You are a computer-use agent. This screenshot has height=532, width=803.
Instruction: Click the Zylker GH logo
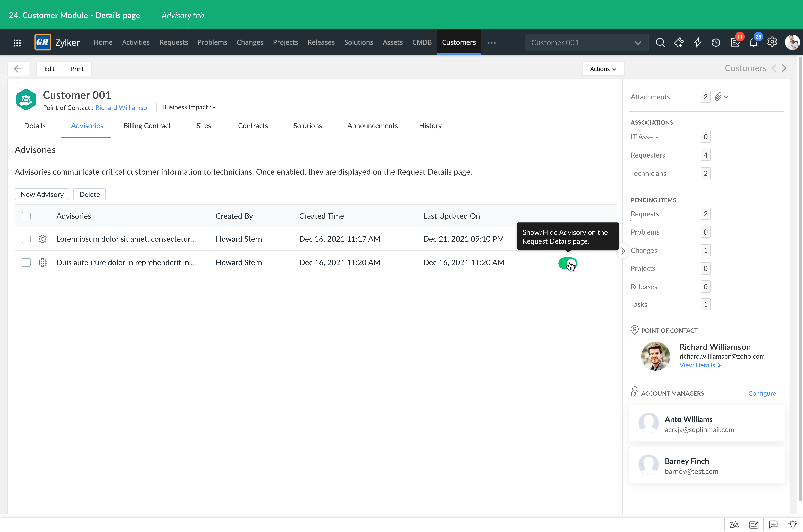click(x=43, y=42)
